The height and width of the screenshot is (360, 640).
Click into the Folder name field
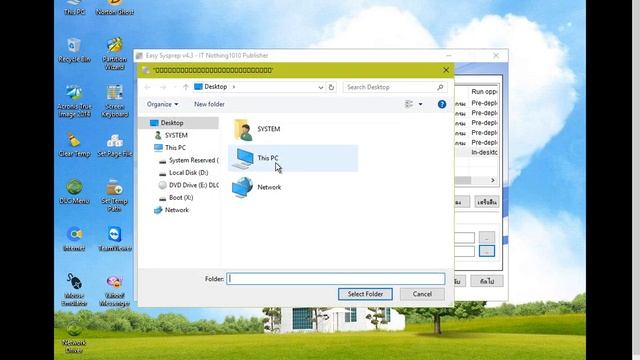point(336,279)
